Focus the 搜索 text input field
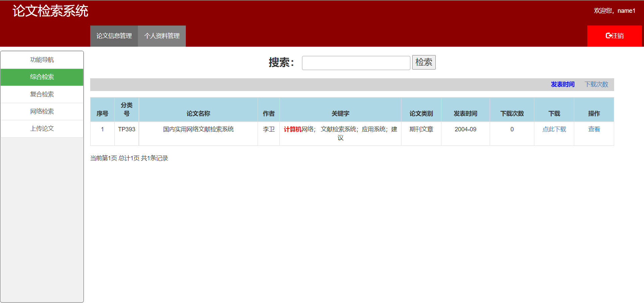This screenshot has width=644, height=303. tap(356, 63)
